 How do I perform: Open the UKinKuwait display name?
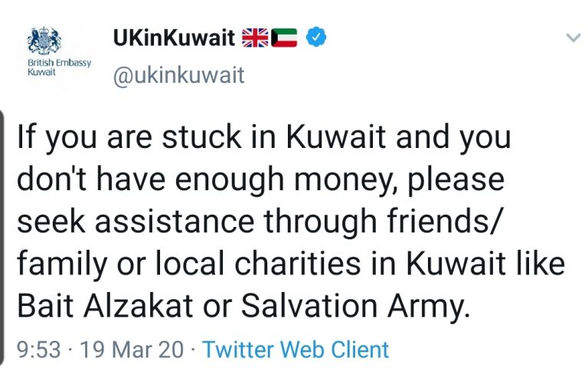pos(174,38)
